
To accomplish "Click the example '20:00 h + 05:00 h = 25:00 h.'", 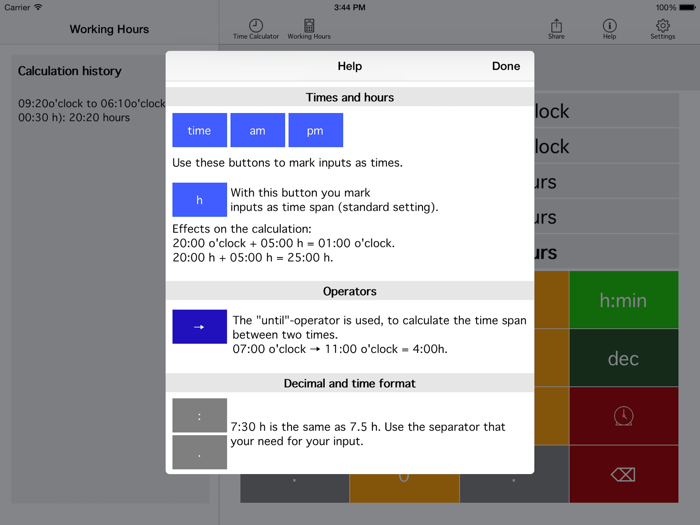I will [253, 258].
